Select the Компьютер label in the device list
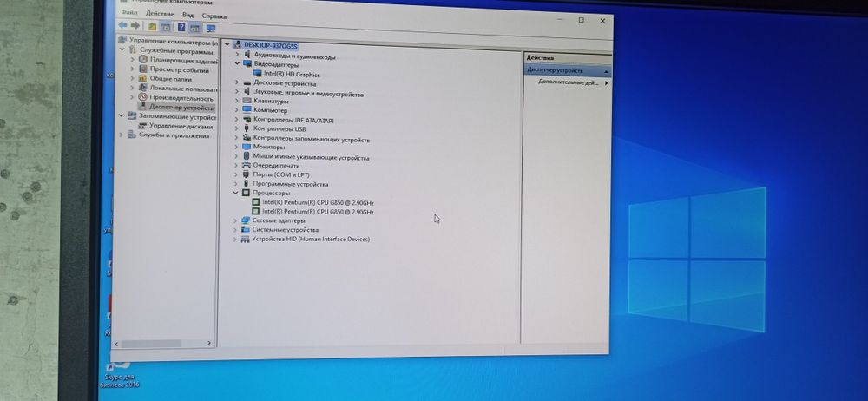The height and width of the screenshot is (401, 868). click(x=270, y=110)
